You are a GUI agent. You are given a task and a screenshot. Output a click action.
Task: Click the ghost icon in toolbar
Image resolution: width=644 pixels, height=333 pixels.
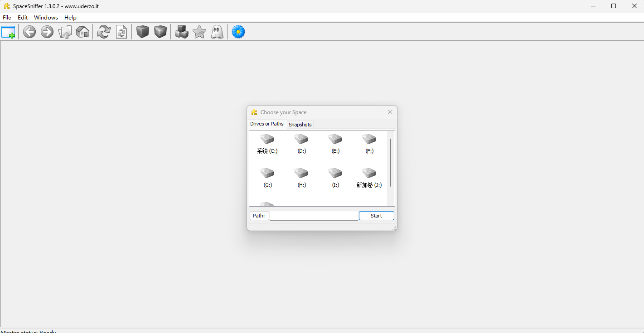pyautogui.click(x=217, y=32)
